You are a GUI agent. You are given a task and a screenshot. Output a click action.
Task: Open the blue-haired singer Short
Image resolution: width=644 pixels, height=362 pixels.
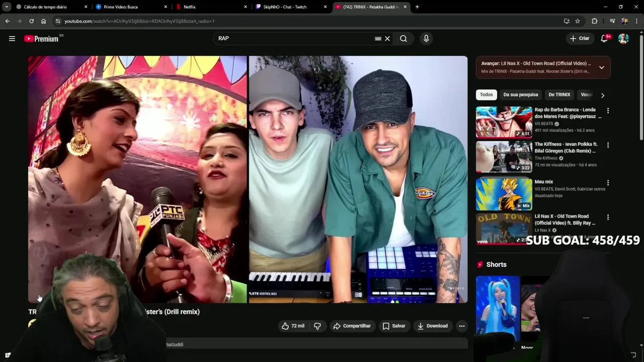(x=498, y=308)
